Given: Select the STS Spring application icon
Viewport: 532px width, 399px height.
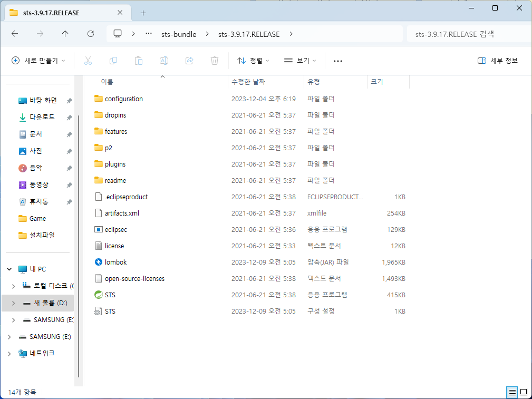Looking at the screenshot, I should 99,295.
